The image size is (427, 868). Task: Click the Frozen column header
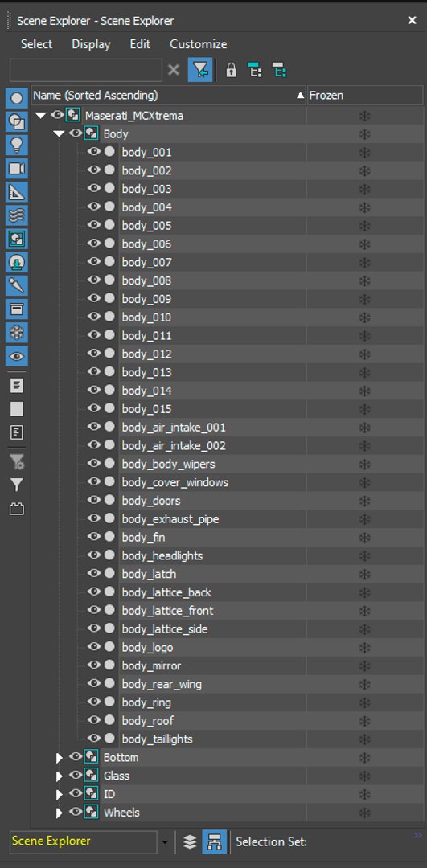click(x=366, y=96)
